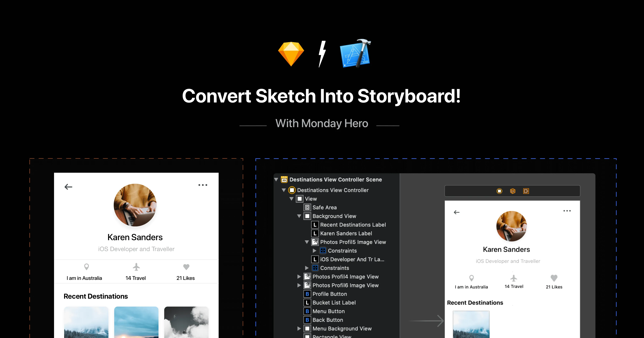
Task: Select Safe Area in the outline
Action: [x=324, y=207]
